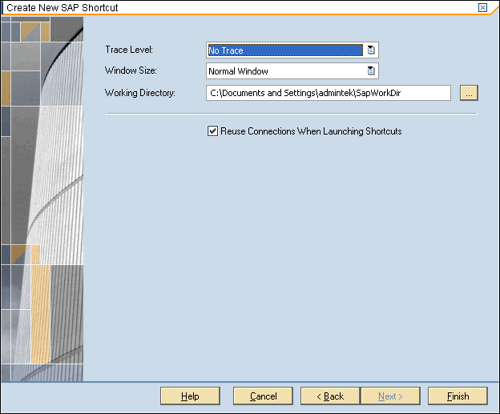Screen dimensions: 500x414
Task: Browse for working directory with ellipsis button
Action: (469, 93)
